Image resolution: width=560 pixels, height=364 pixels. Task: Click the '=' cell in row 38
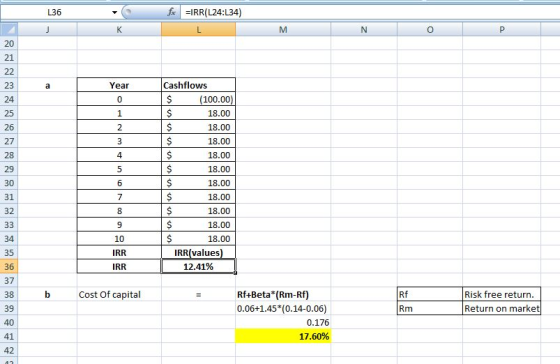coord(199,294)
